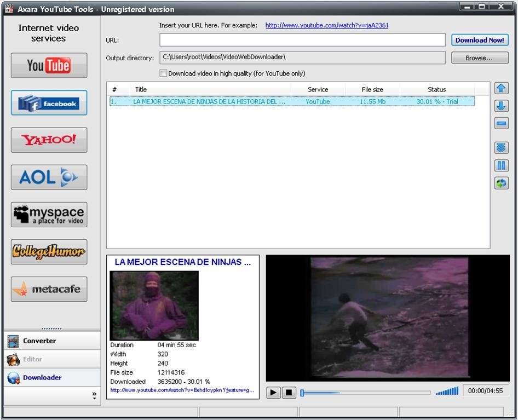Sort by the Status column header
The width and height of the screenshot is (518, 420).
click(437, 90)
